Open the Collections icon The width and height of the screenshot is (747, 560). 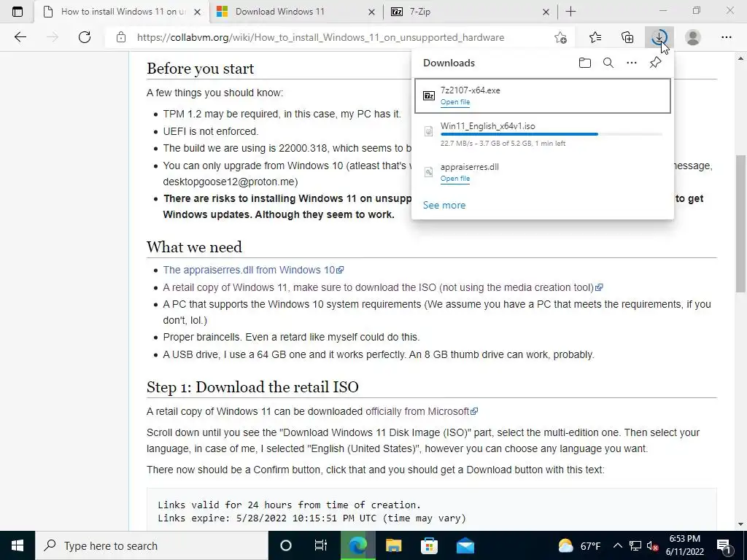coord(627,37)
